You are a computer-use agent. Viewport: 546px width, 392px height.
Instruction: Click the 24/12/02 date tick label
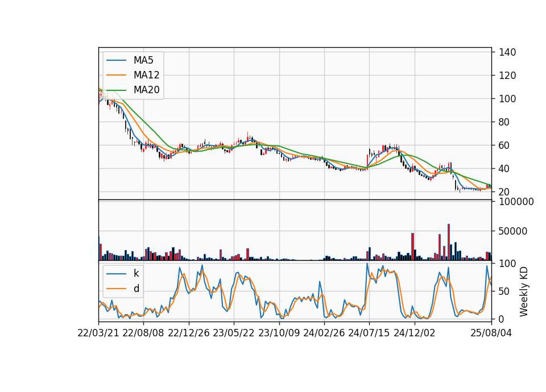pyautogui.click(x=415, y=333)
